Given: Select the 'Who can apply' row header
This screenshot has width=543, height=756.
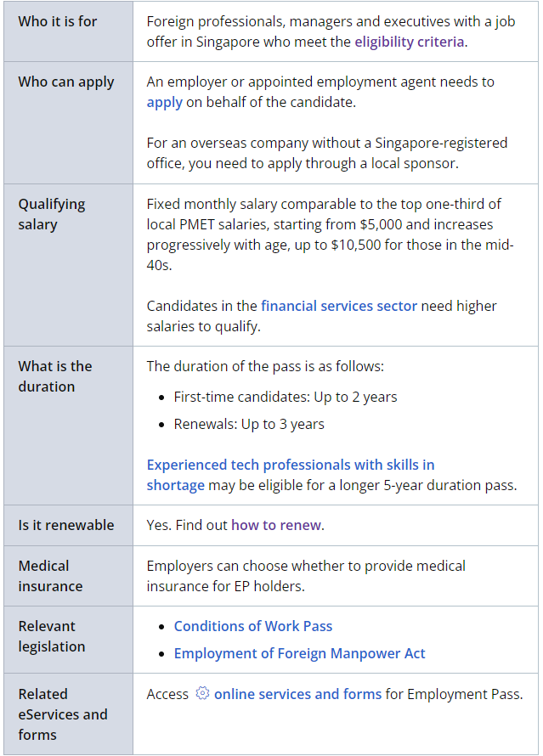Looking at the screenshot, I should pos(66,82).
